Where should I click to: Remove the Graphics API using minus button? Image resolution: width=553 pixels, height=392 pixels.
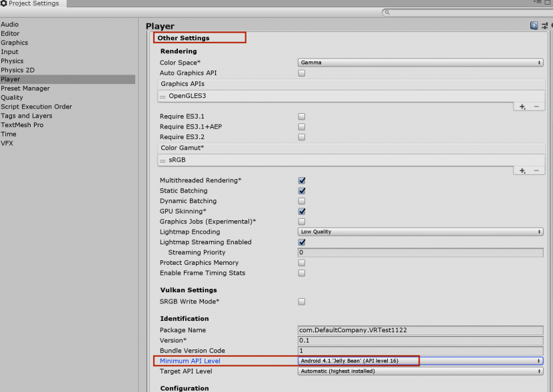tap(536, 106)
